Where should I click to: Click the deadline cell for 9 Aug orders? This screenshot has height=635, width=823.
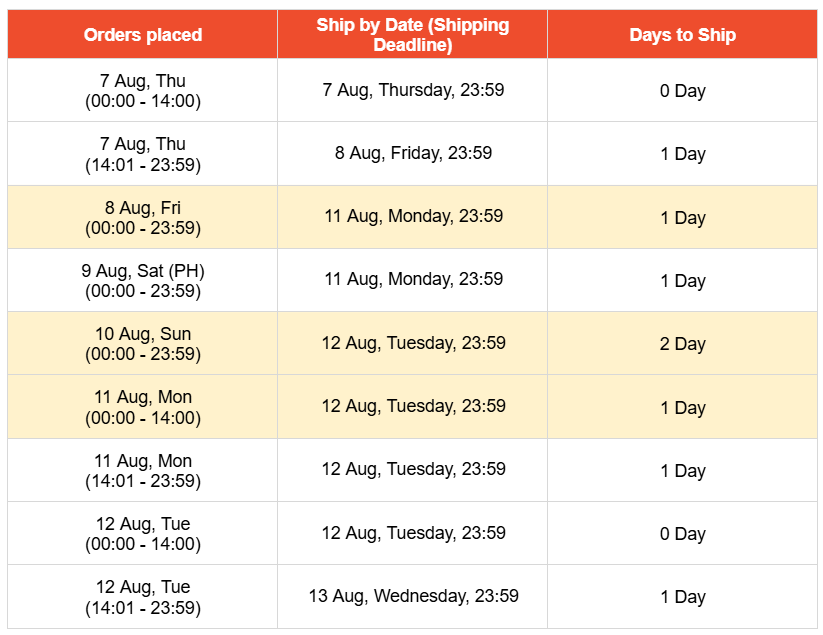413,280
